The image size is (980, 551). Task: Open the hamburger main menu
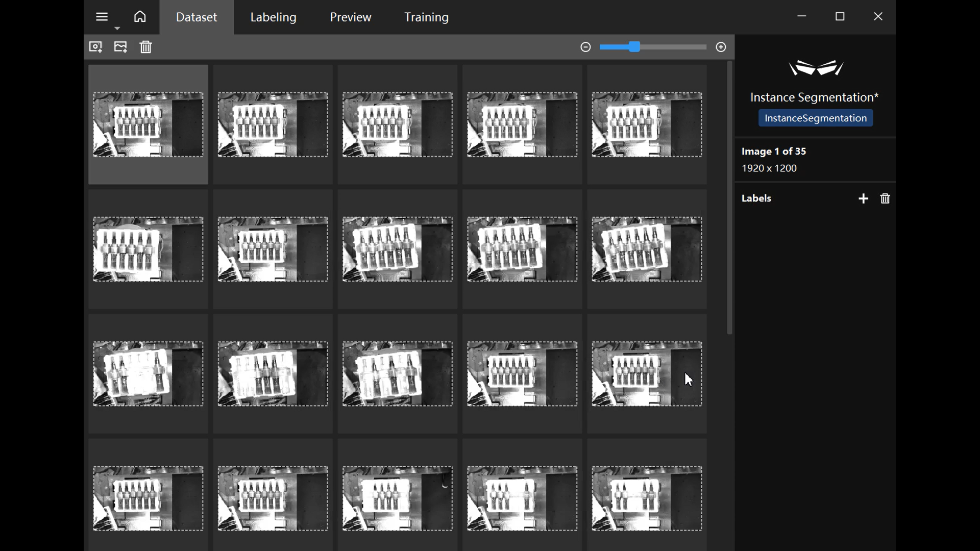[x=102, y=17]
